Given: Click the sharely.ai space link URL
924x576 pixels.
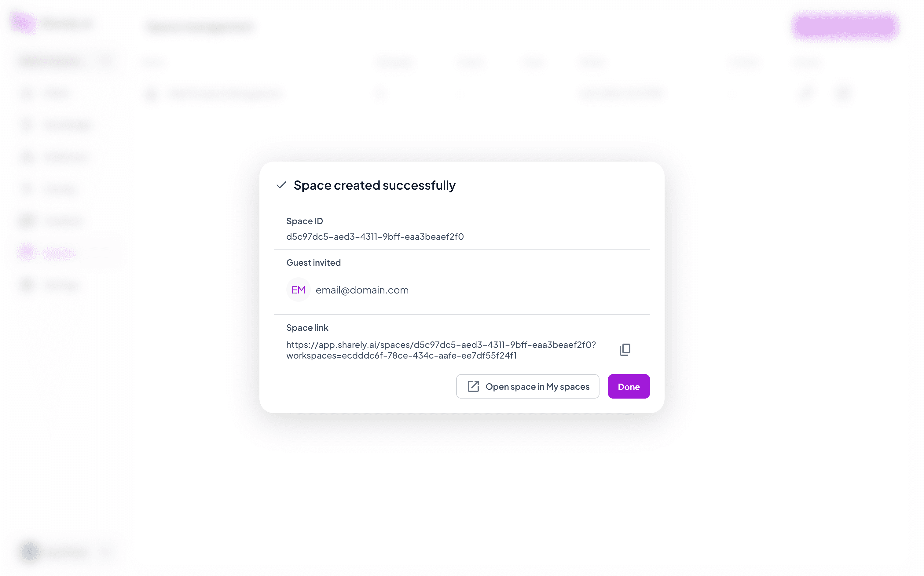Looking at the screenshot, I should [x=441, y=350].
